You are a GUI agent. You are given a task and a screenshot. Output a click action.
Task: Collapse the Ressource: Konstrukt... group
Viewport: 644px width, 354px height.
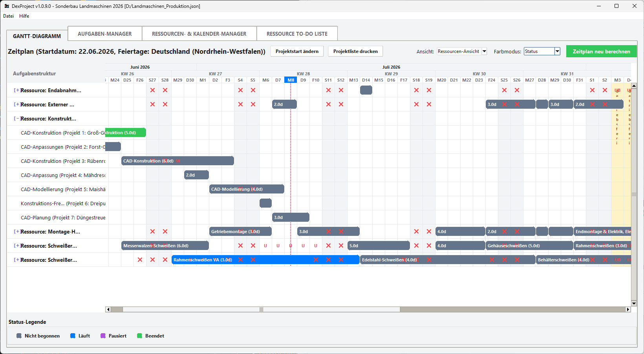pyautogui.click(x=16, y=119)
